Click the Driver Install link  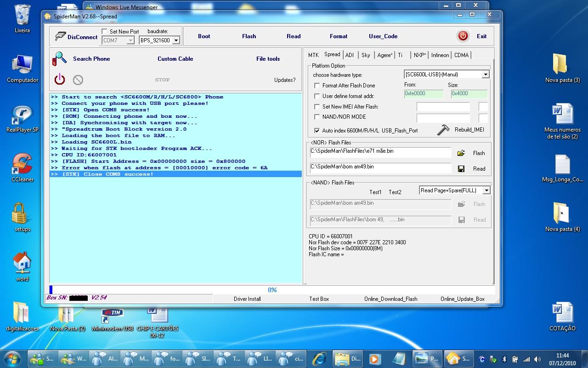pyautogui.click(x=247, y=299)
